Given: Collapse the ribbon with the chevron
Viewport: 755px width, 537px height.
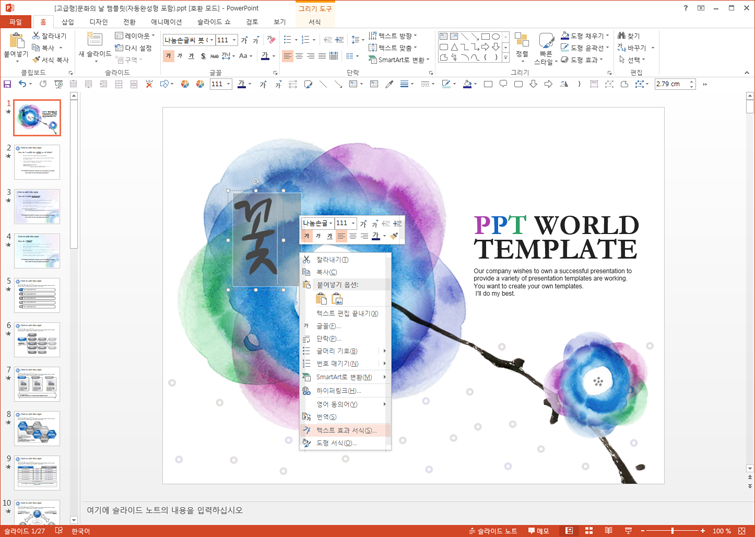Looking at the screenshot, I should tap(746, 73).
